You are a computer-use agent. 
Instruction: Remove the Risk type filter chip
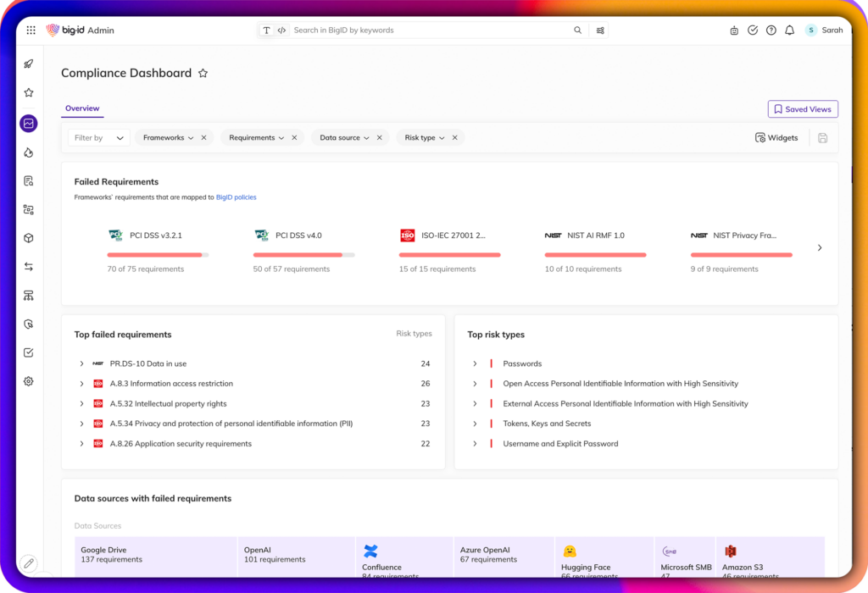point(454,138)
